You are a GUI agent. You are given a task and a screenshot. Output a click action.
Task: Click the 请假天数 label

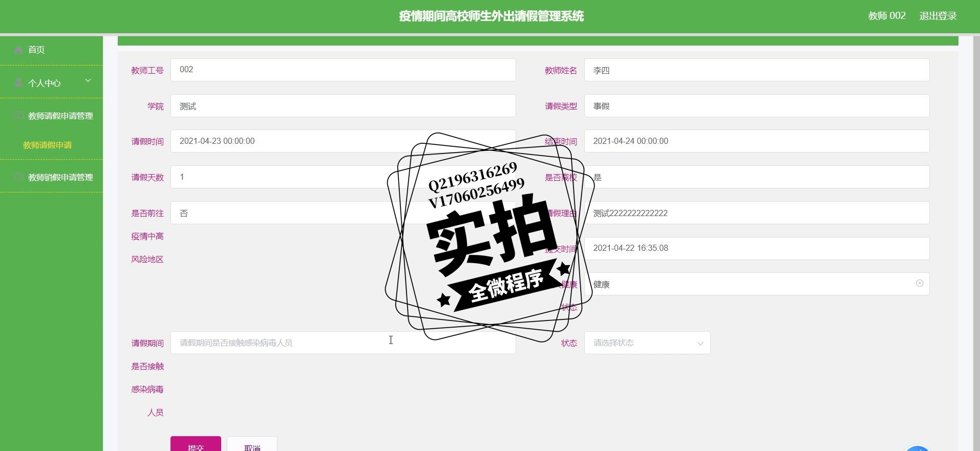[147, 177]
